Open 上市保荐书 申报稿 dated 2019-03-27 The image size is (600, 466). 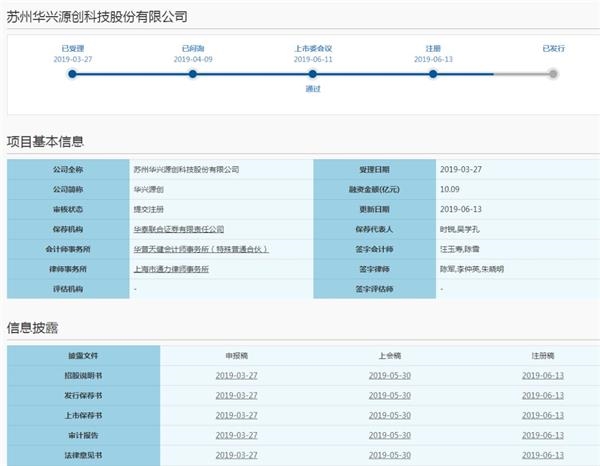pos(236,415)
